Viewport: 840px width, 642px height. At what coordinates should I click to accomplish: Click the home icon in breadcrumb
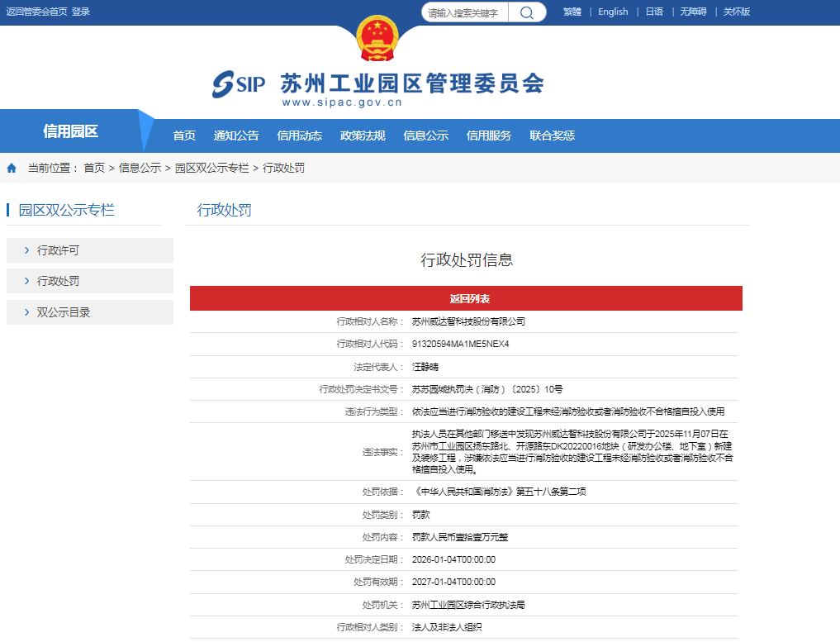point(12,168)
